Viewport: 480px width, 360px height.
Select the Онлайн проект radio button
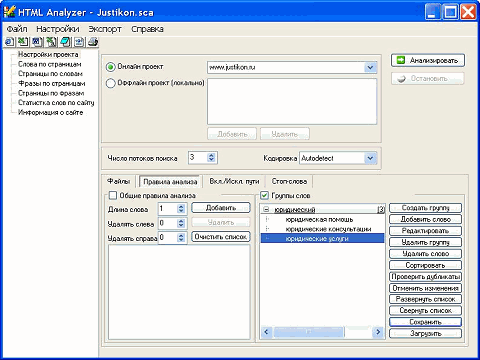110,67
